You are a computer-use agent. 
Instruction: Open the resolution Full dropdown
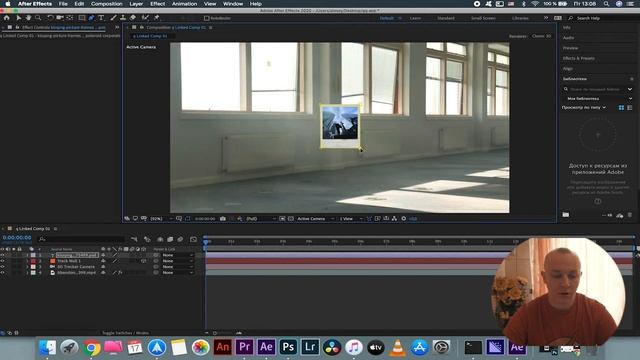pyautogui.click(x=261, y=219)
